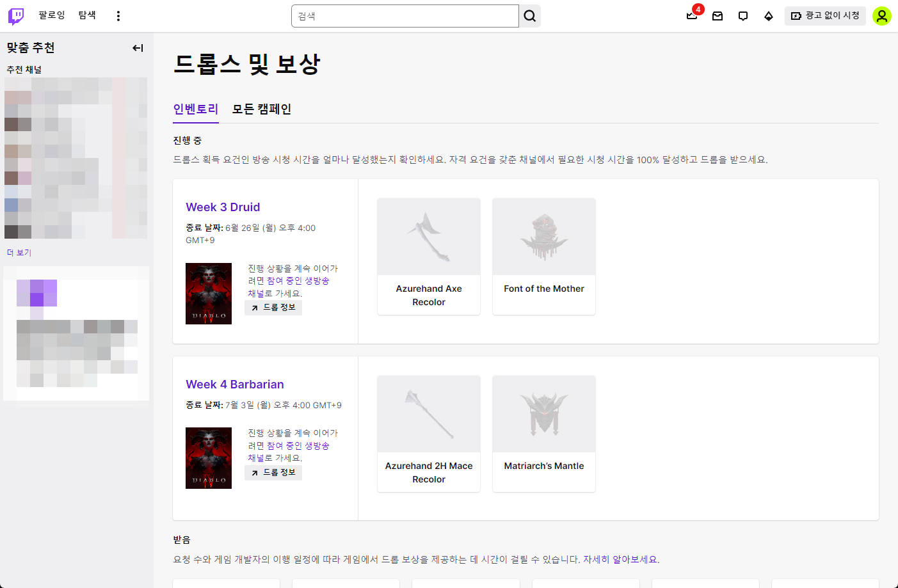This screenshot has height=588, width=898.
Task: Select the Font of the Mother reward card
Action: tap(544, 257)
